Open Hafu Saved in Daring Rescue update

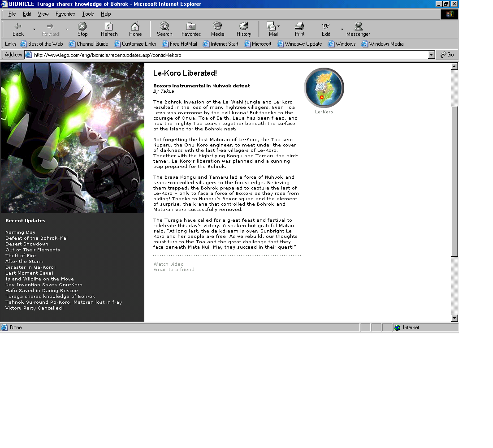[42, 290]
